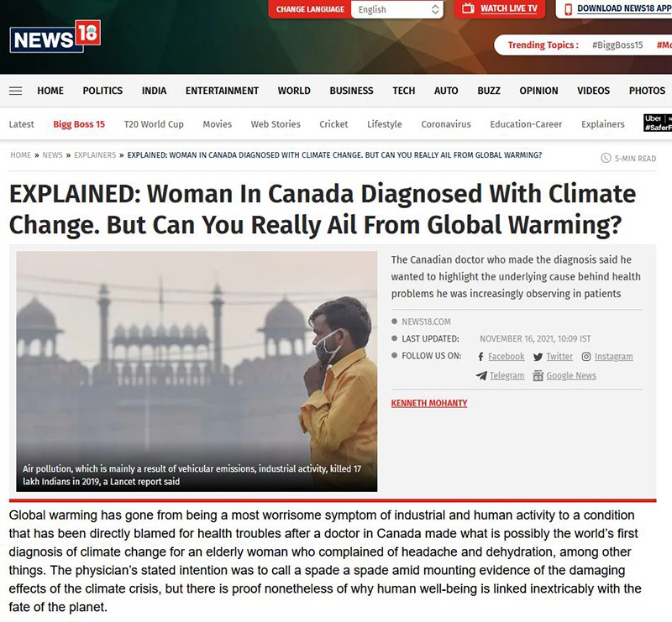Screen dimensions: 672x622
Task: Click the Google News icon
Action: tap(538, 376)
